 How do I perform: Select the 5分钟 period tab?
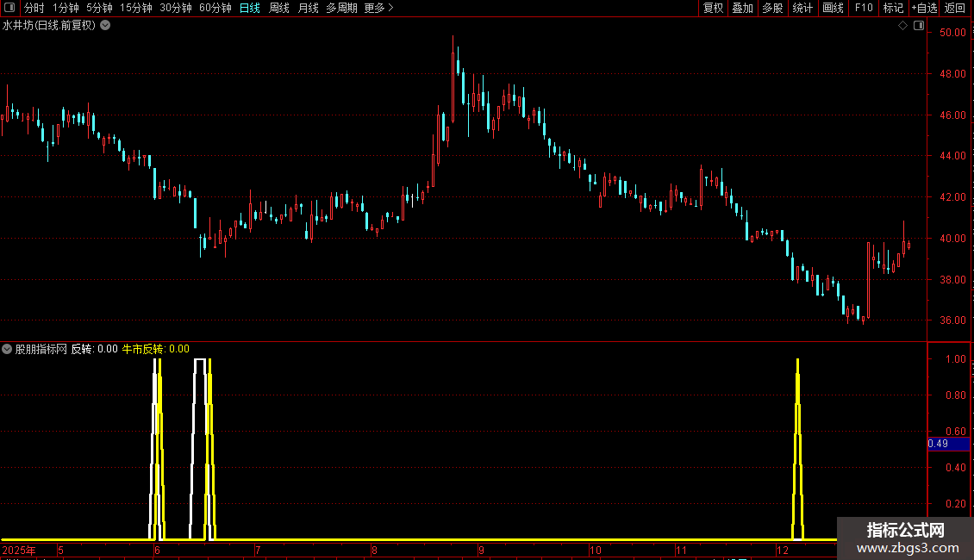[99, 8]
